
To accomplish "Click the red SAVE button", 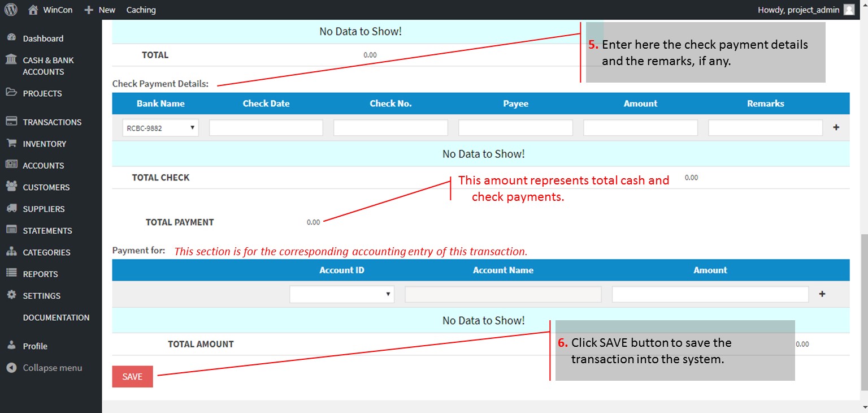I will tap(132, 377).
